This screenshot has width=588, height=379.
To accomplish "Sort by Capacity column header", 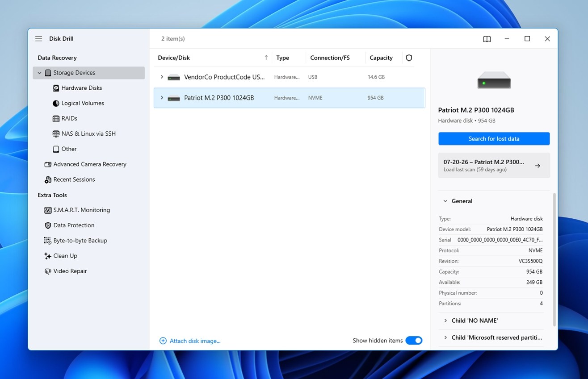I will point(381,58).
